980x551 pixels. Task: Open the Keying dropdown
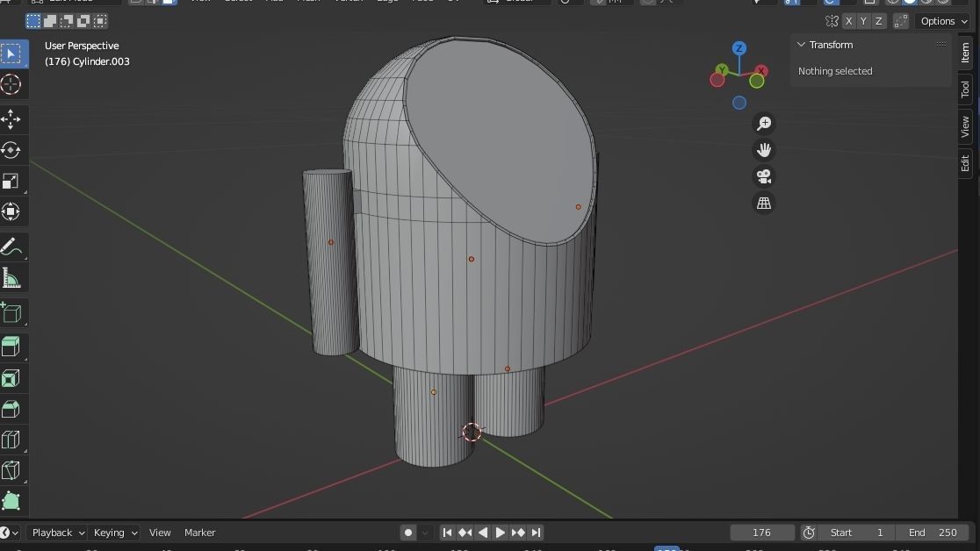click(116, 533)
